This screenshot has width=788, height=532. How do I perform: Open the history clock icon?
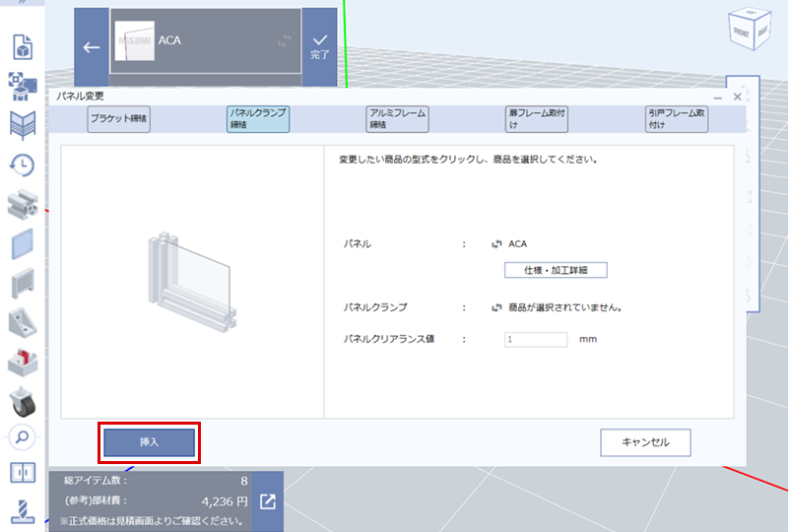pyautogui.click(x=22, y=166)
